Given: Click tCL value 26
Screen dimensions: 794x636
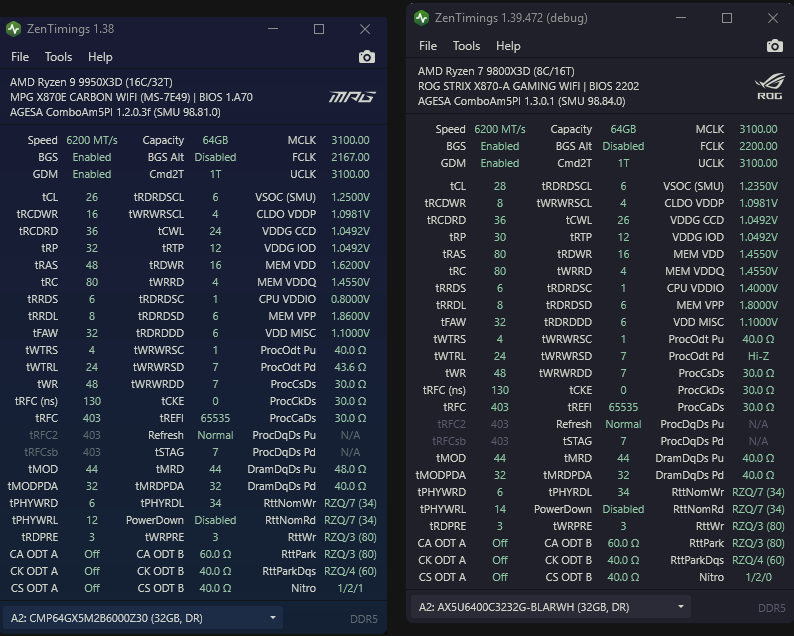Looking at the screenshot, I should [x=92, y=197].
